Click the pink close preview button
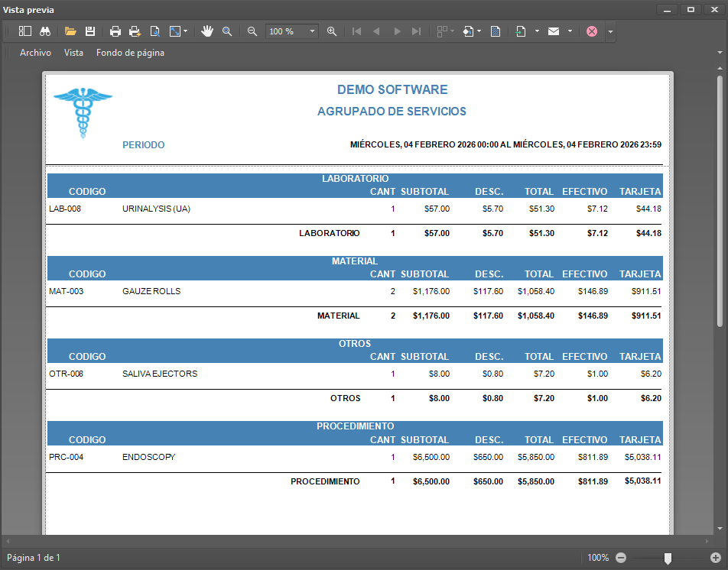Viewport: 728px width, 570px height. (592, 31)
